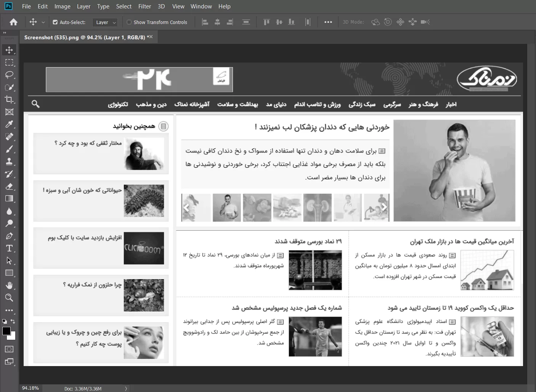Distribute layers vertically
The height and width of the screenshot is (392, 536).
[x=246, y=22]
